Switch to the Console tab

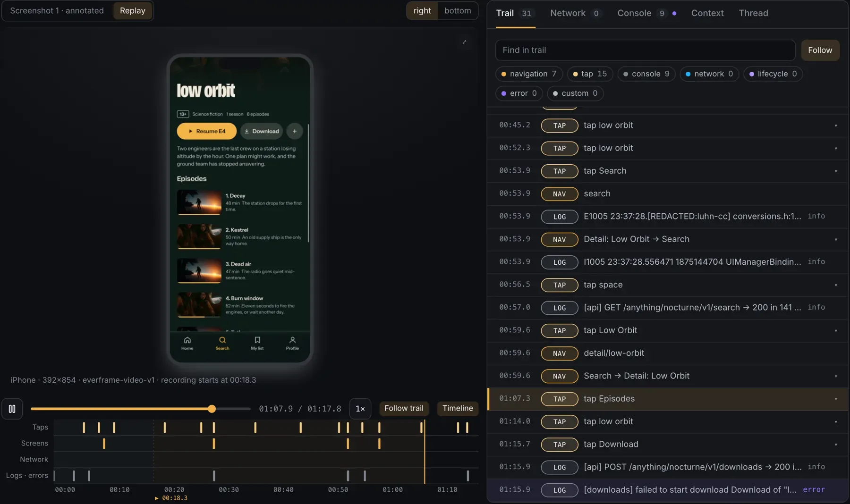pos(646,13)
